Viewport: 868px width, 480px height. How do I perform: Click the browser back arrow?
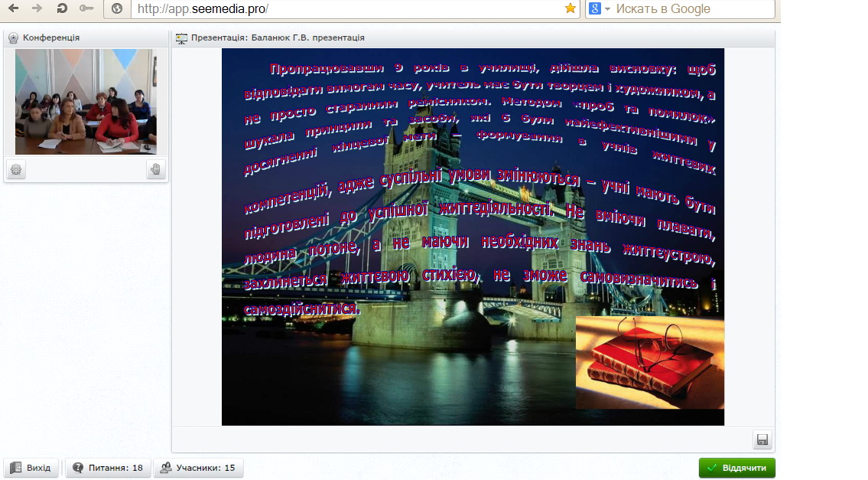tap(14, 8)
